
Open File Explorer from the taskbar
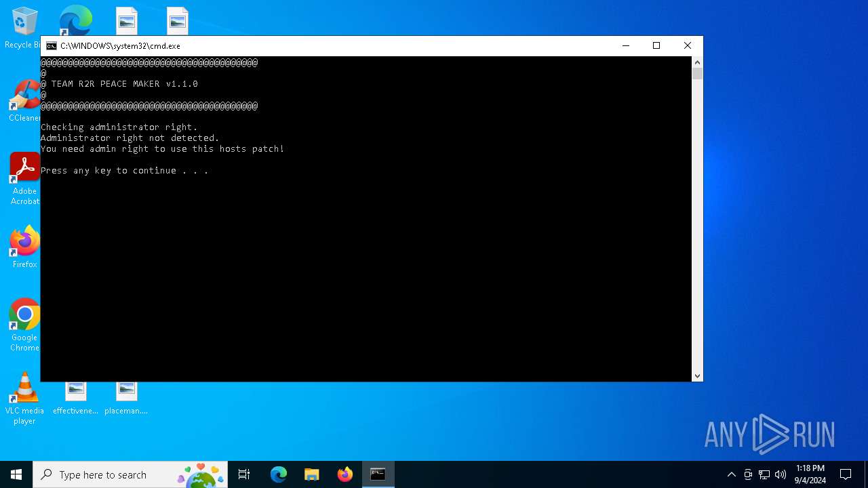(x=312, y=474)
